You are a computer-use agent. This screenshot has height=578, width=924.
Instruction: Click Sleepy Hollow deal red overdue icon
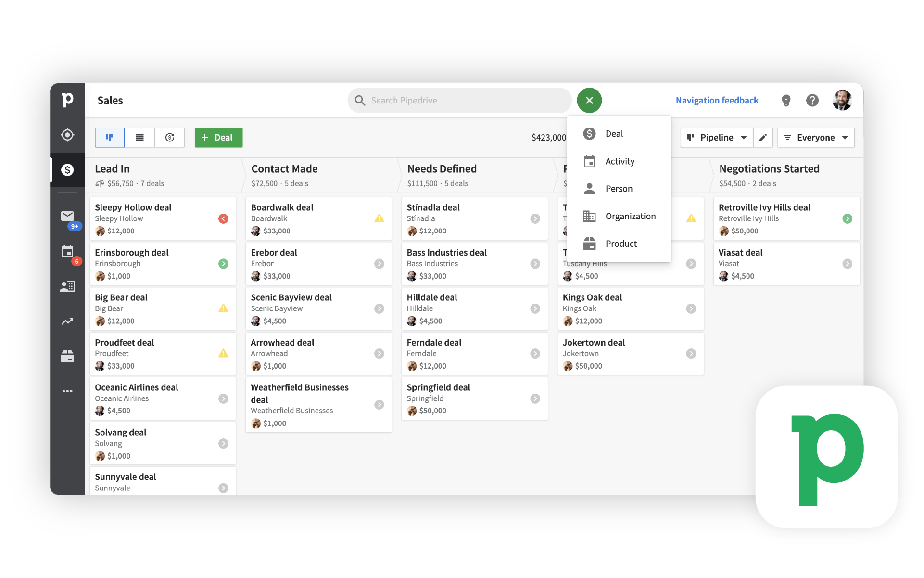(223, 218)
